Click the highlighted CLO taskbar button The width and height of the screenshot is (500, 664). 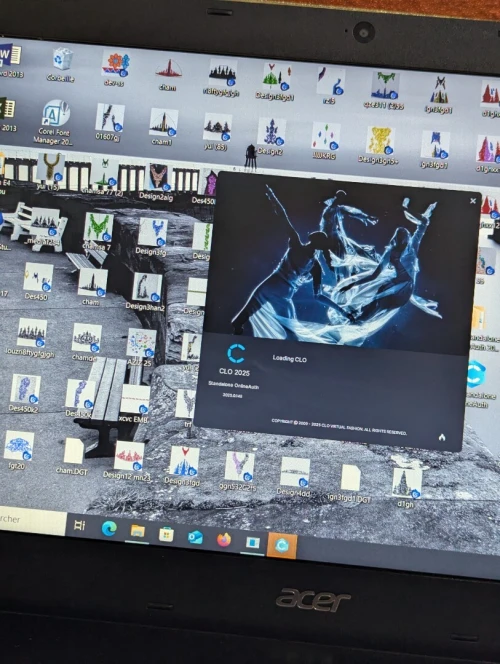pyautogui.click(x=282, y=546)
